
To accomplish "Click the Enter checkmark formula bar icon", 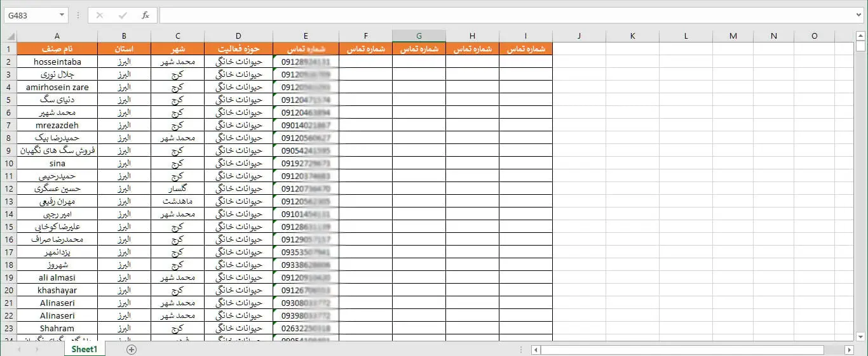I will click(x=123, y=15).
